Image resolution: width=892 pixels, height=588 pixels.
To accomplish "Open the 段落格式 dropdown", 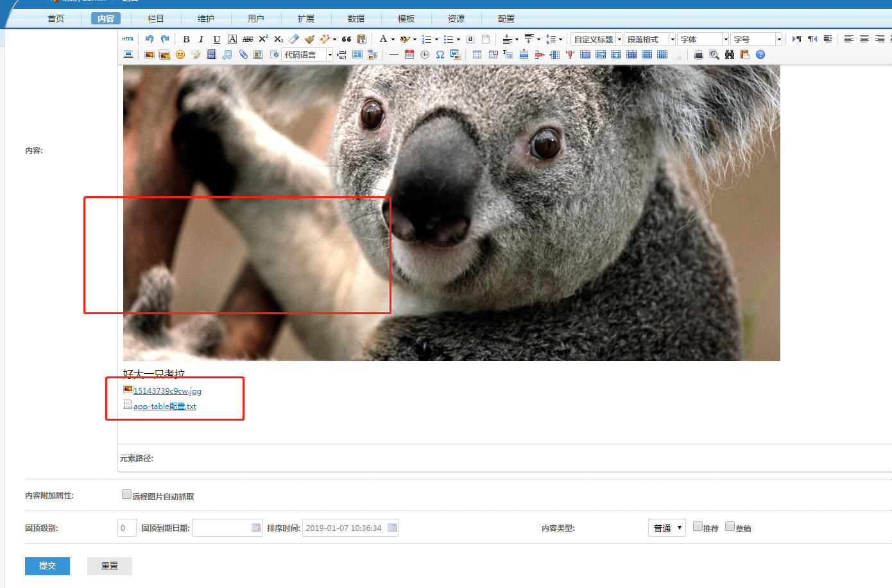I will coord(650,39).
